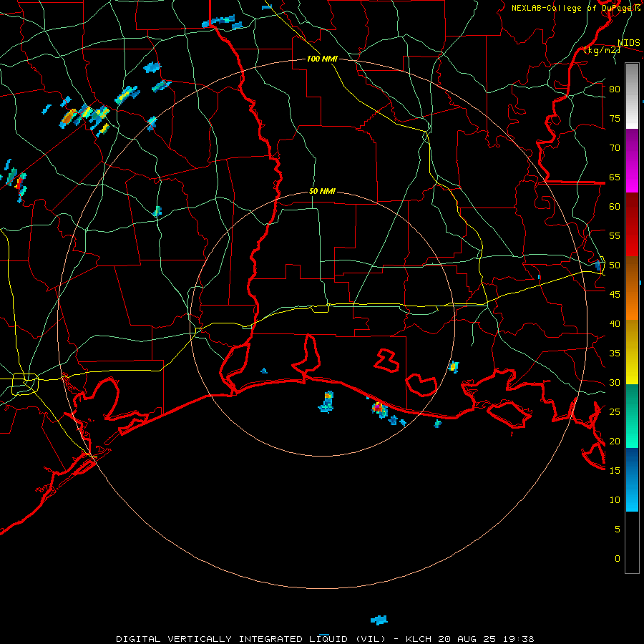Viewport: 644px width, 644px height.
Task: Click the scale value 10
Action: (615, 500)
